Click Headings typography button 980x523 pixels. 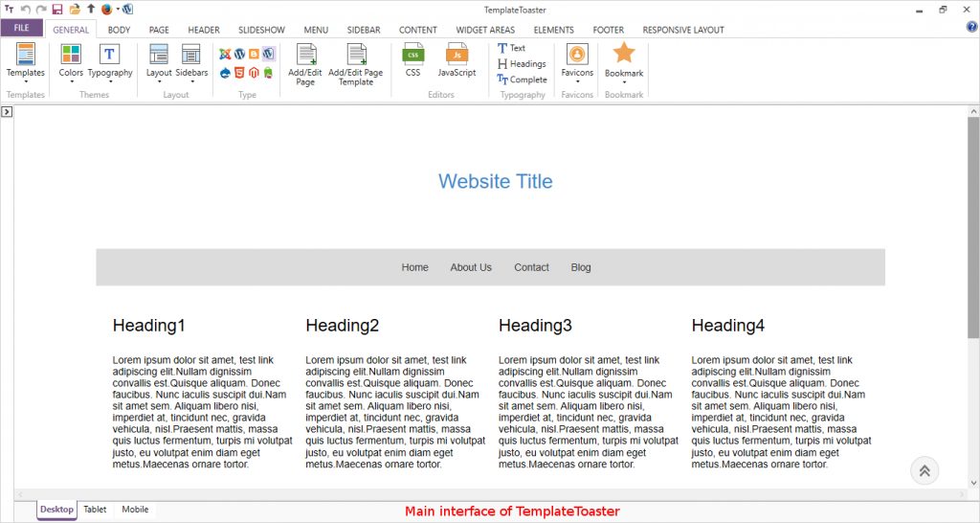522,64
